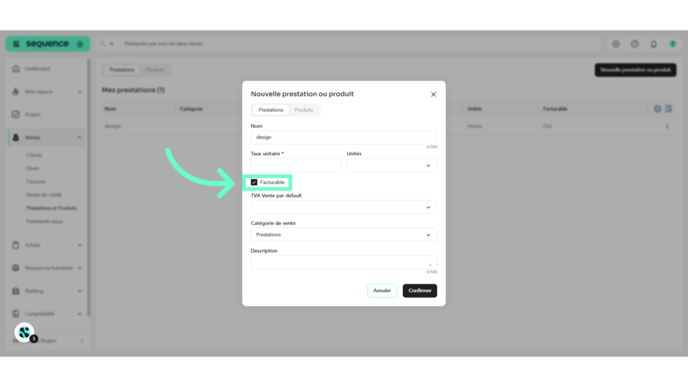The height and width of the screenshot is (387, 688).
Task: Focus the Taux unitaire input field
Action: (296, 165)
